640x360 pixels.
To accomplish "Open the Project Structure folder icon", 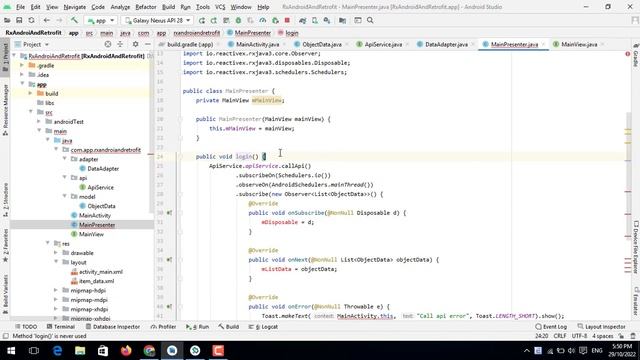I will pos(342,20).
